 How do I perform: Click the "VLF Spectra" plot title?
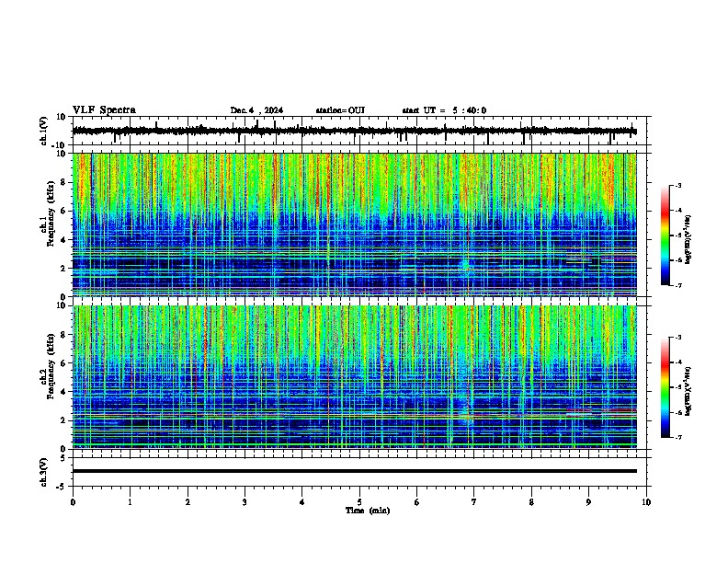click(104, 109)
